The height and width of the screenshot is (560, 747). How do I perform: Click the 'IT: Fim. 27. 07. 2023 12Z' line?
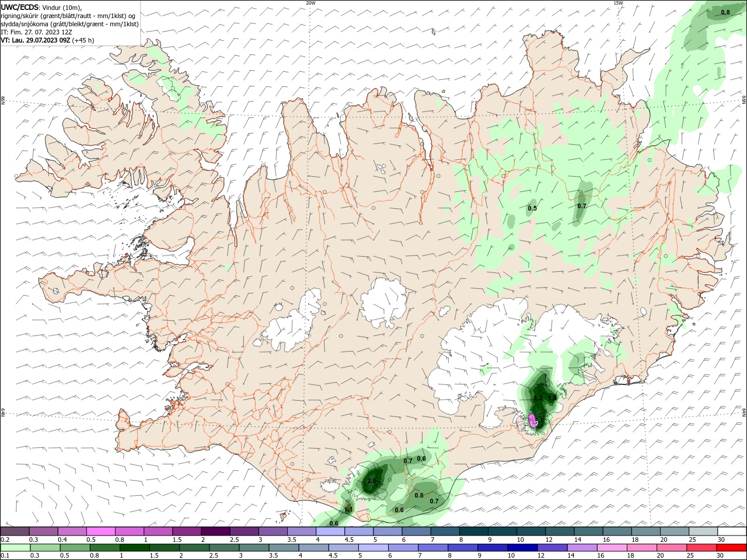[36, 32]
